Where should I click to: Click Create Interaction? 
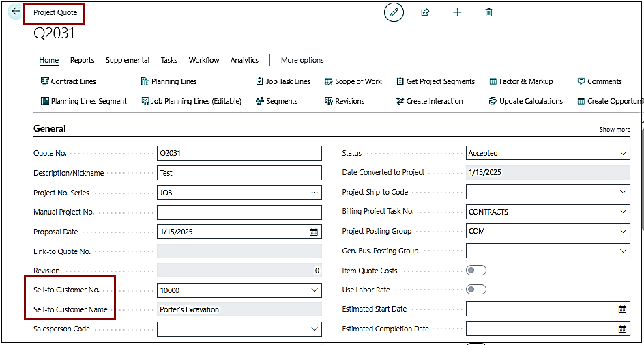430,101
